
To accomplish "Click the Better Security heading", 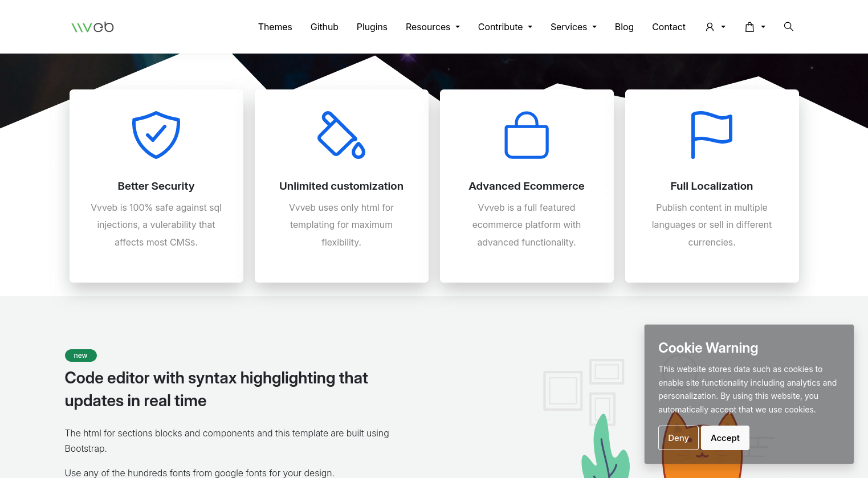I will point(156,186).
